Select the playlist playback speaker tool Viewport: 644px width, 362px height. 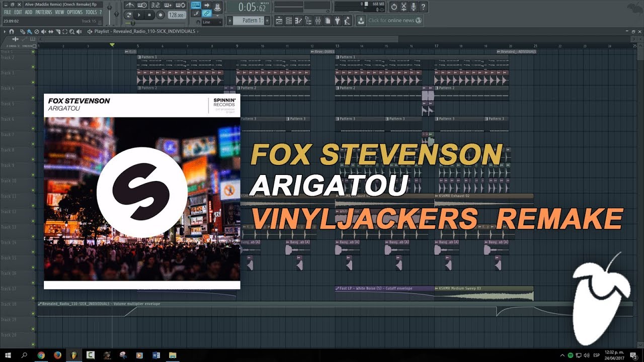coord(79,32)
